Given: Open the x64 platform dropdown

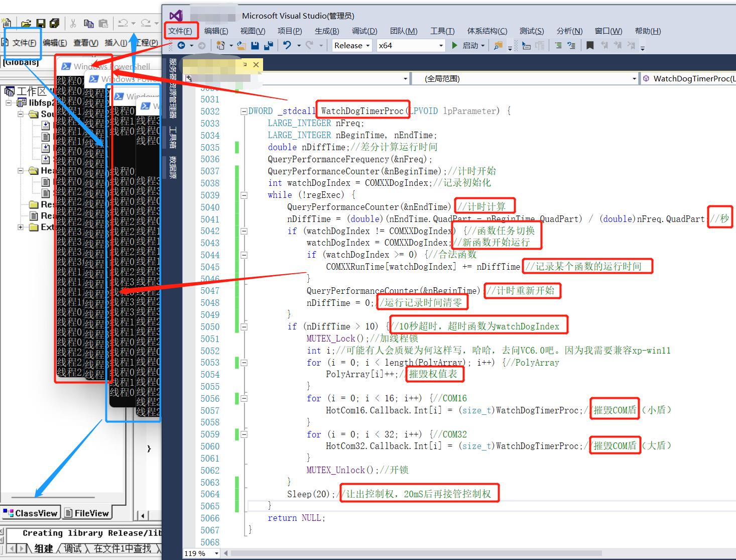Looking at the screenshot, I should coord(411,46).
